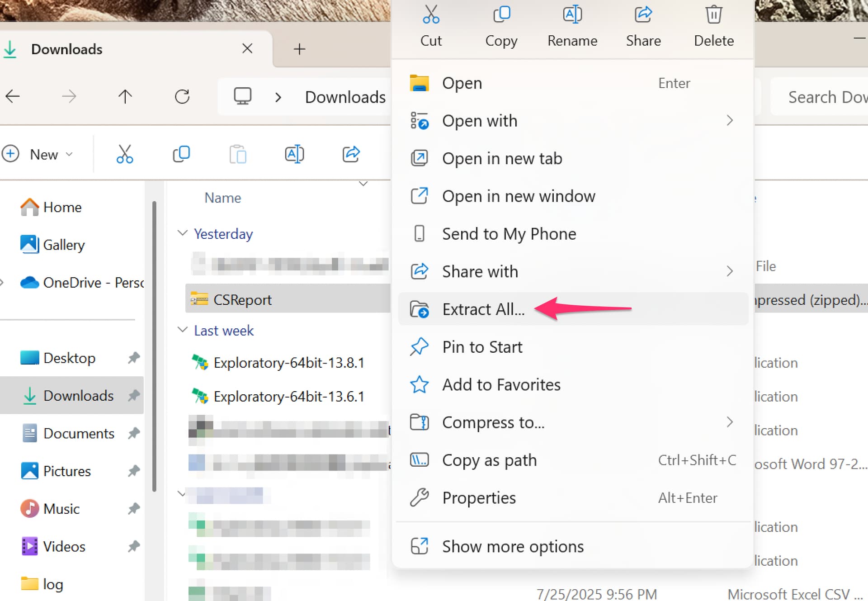Viewport: 868px width, 601px height.
Task: Click Share in the context menu top bar
Action: tap(643, 26)
